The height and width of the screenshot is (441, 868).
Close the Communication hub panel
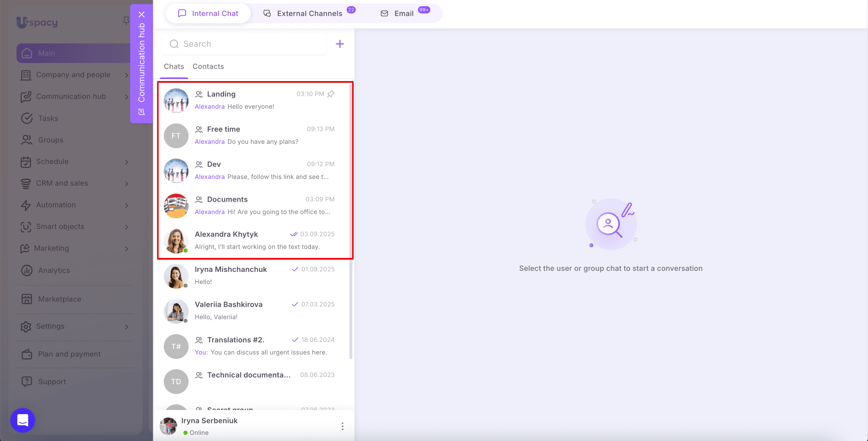142,14
